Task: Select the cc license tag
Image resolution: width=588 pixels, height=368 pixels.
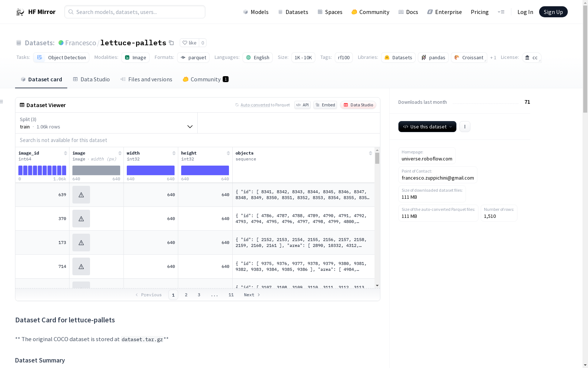Action: [531, 57]
